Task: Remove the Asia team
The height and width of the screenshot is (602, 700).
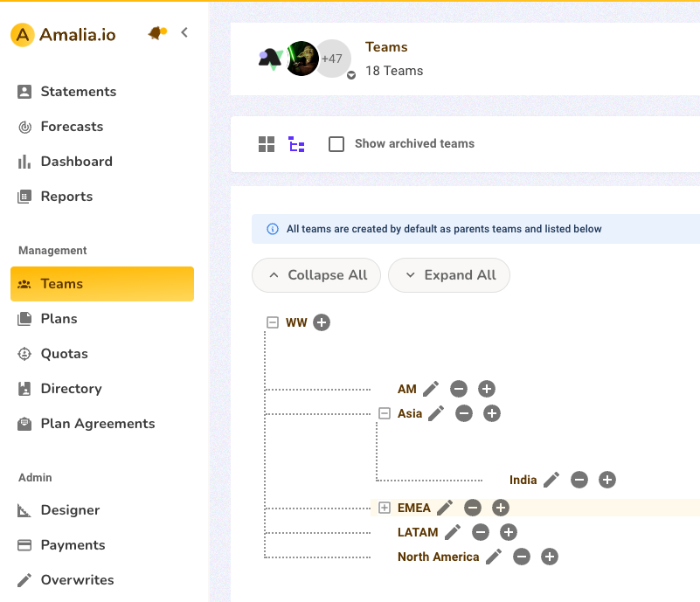Action: click(x=464, y=413)
